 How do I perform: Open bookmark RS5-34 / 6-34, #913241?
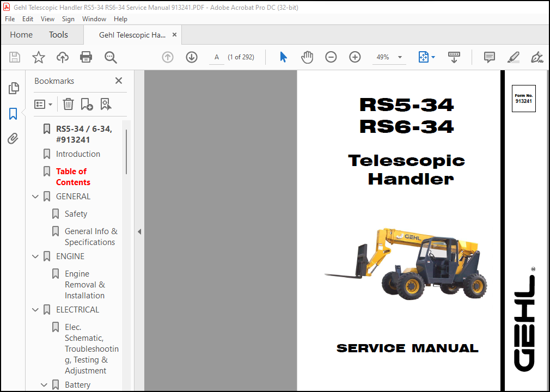pyautogui.click(x=84, y=134)
